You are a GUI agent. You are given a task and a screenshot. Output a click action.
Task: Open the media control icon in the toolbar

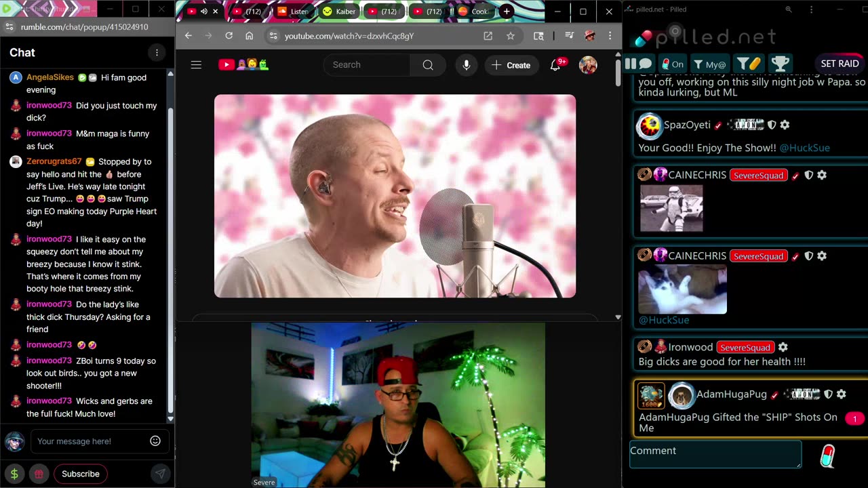click(x=569, y=36)
